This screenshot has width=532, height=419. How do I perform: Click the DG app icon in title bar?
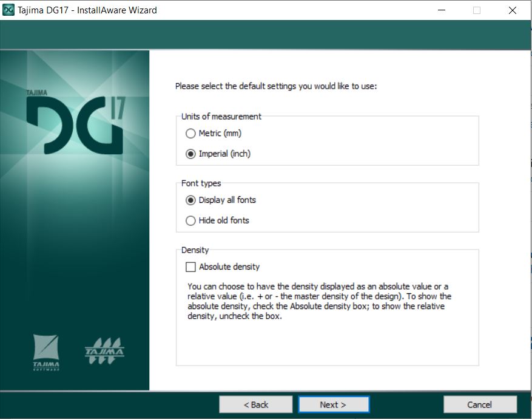[8, 10]
